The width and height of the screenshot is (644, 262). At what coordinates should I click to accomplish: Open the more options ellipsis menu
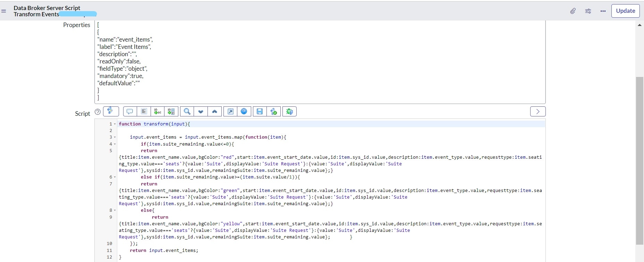(x=603, y=11)
